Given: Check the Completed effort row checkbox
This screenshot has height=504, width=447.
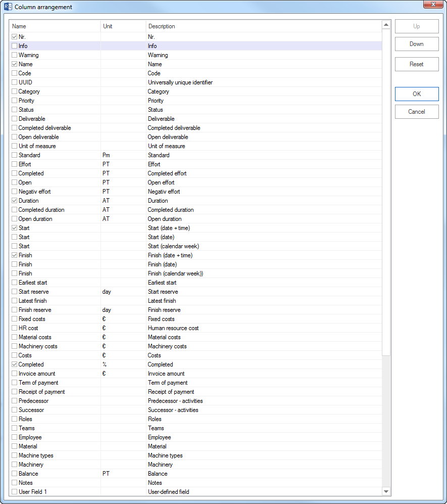Looking at the screenshot, I should (15, 173).
